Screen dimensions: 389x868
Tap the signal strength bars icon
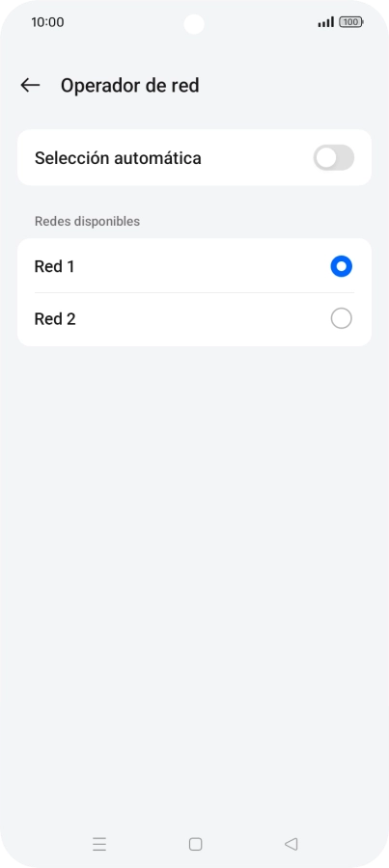326,22
